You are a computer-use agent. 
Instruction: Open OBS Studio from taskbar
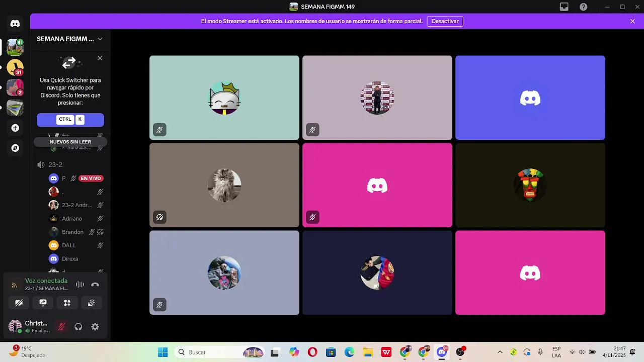[460, 352]
